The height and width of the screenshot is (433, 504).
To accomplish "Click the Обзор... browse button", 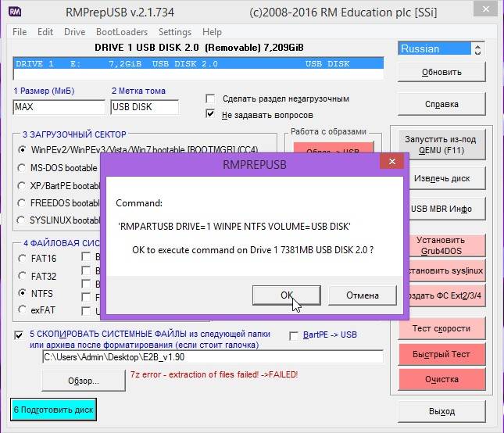I will (x=84, y=381).
